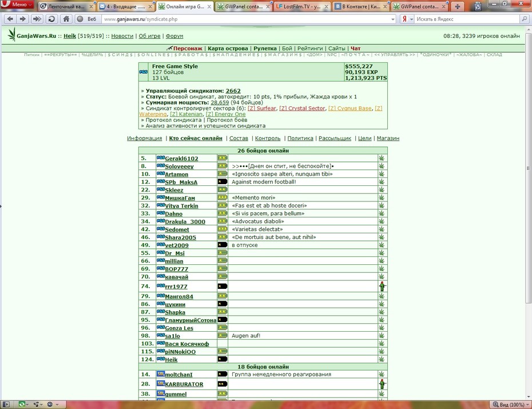
Task: Click the green Opera Link sync icon
Action: click(22, 404)
